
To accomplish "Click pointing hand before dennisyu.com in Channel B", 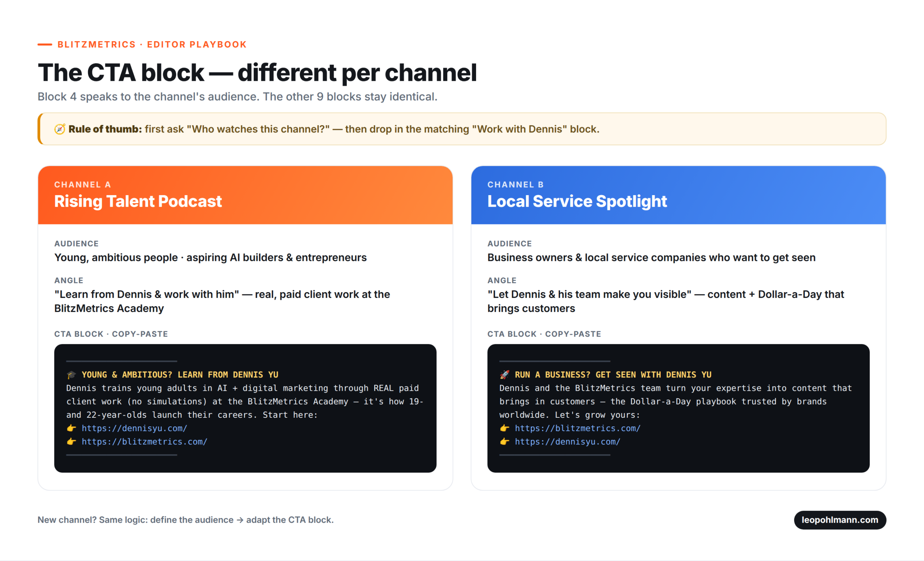I will click(504, 442).
